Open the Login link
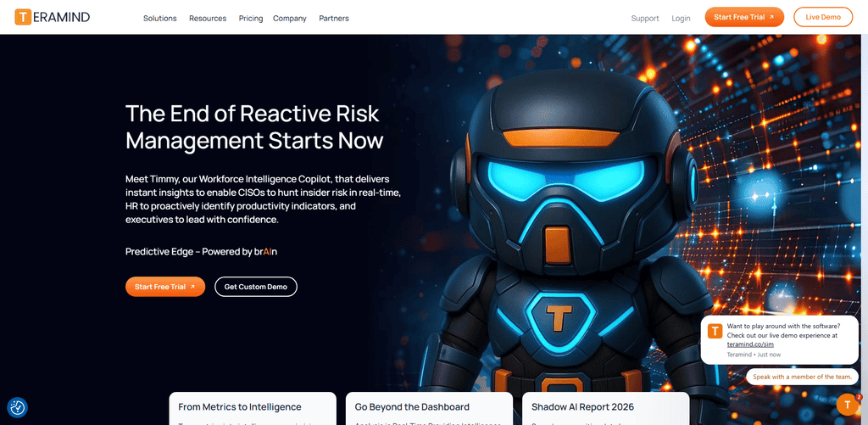This screenshot has width=868, height=425. click(x=681, y=19)
